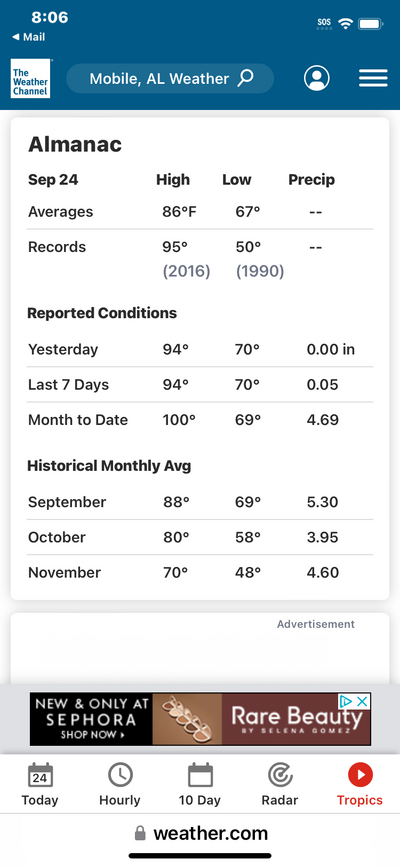Image resolution: width=400 pixels, height=867 pixels.
Task: Open the hamburger menu
Action: point(373,79)
